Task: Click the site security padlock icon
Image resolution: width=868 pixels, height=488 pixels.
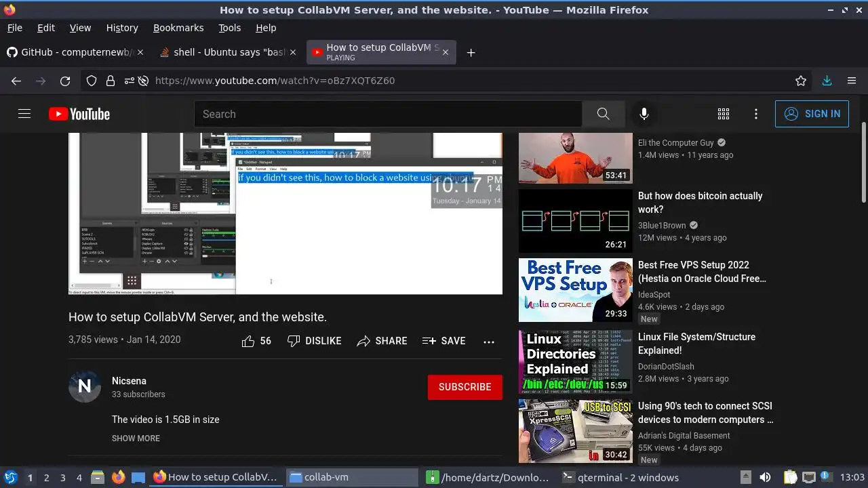Action: point(110,81)
